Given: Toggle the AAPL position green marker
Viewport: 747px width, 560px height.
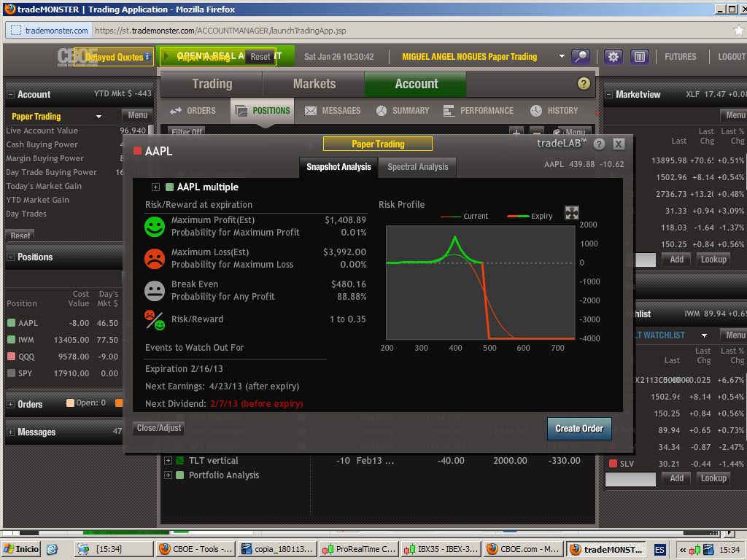Looking at the screenshot, I should tap(12, 323).
